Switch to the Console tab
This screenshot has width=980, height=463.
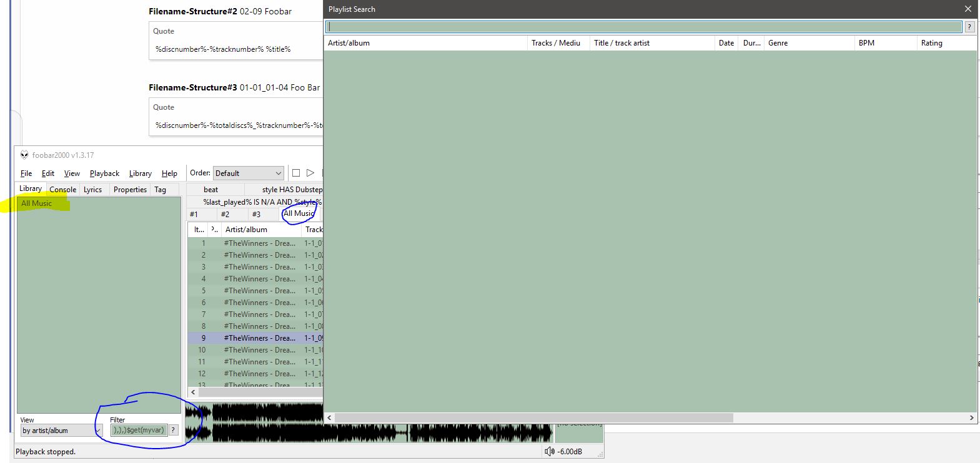(62, 190)
